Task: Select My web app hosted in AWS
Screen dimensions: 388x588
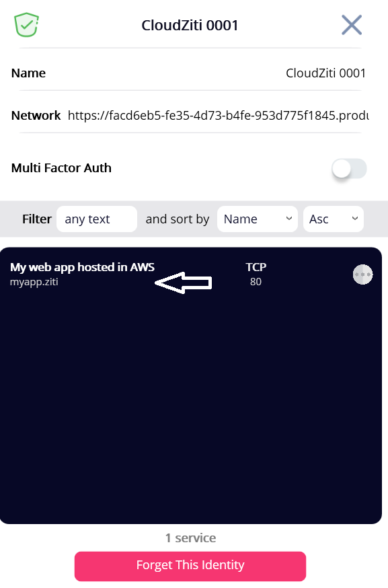Action: [82, 267]
